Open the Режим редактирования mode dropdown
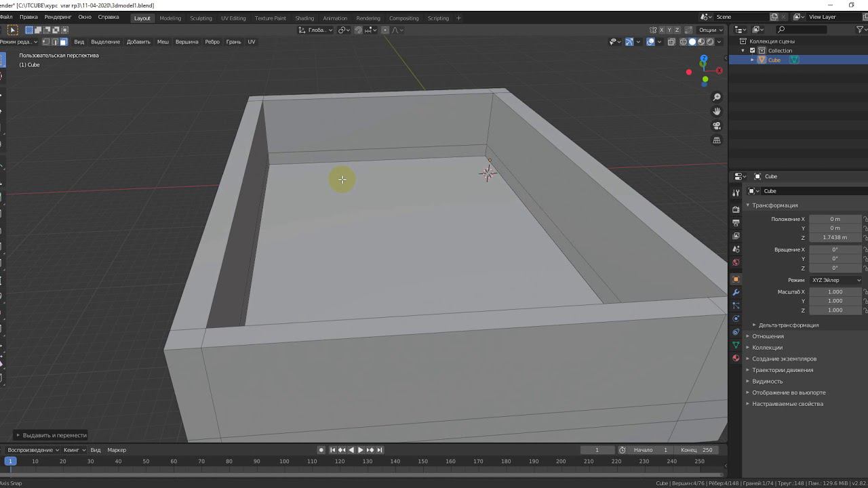The image size is (868, 488). pyautogui.click(x=20, y=42)
